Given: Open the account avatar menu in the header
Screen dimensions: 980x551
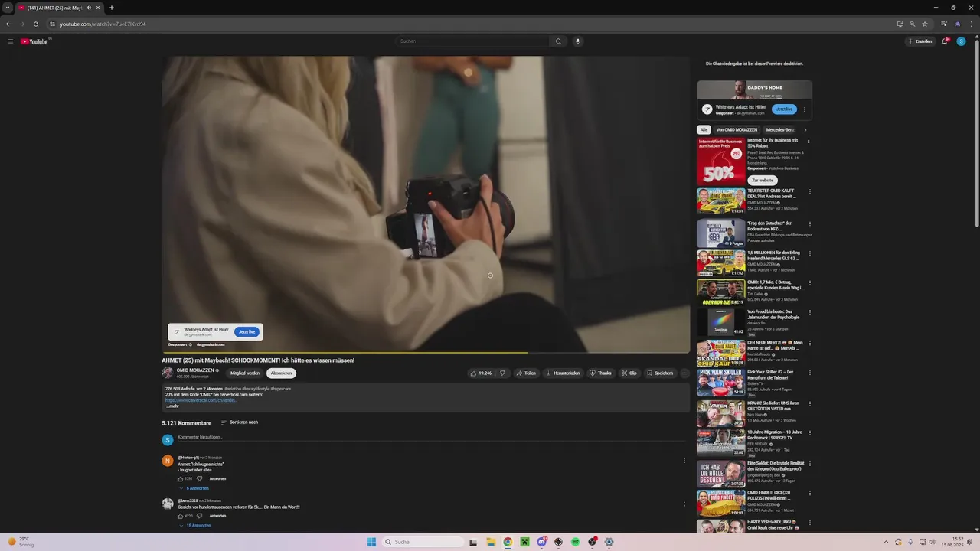Looking at the screenshot, I should (961, 41).
